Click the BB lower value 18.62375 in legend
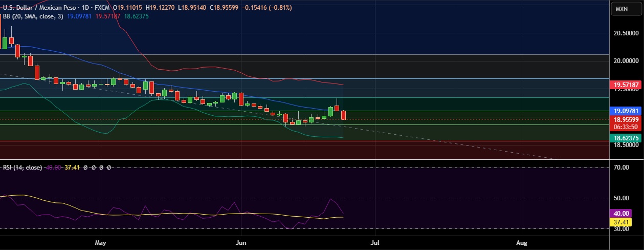The width and height of the screenshot is (644, 250). [137, 16]
